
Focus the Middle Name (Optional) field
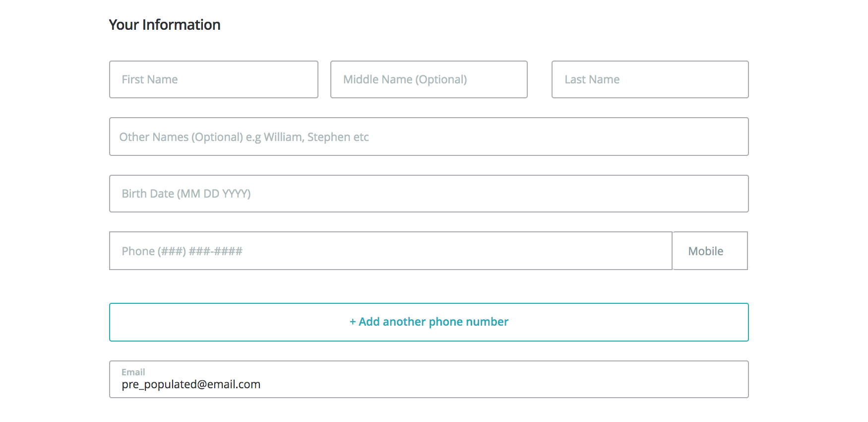(429, 79)
